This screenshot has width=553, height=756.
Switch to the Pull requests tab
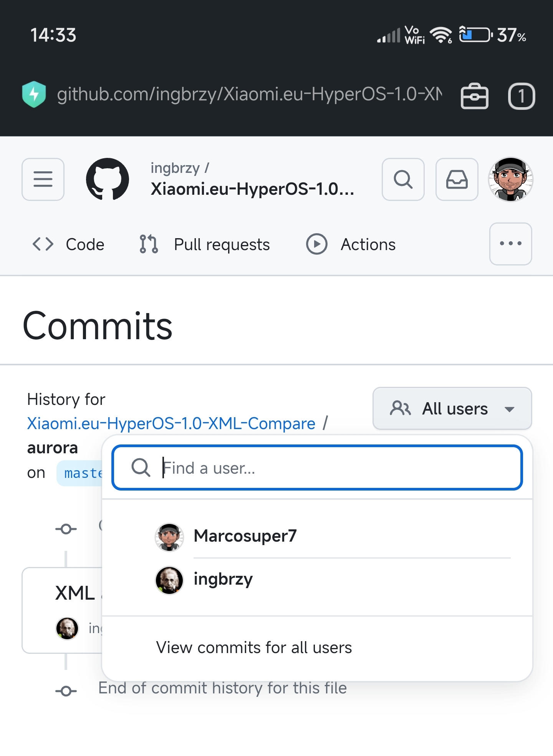(x=204, y=244)
